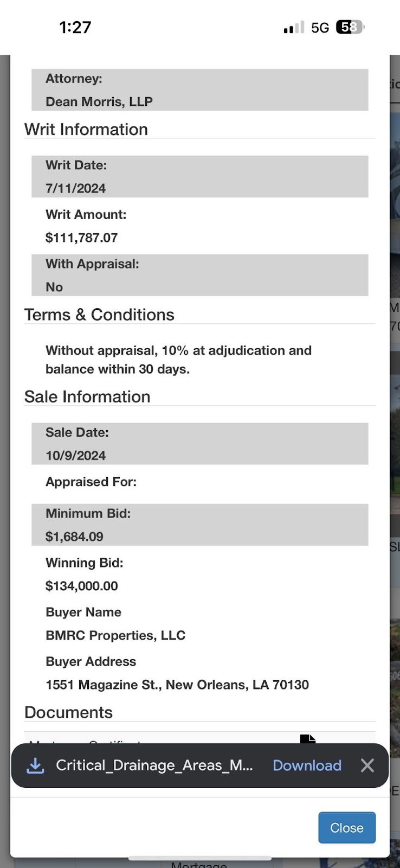The height and width of the screenshot is (868, 400).
Task: Tap the 5G network indicator
Action: [320, 28]
